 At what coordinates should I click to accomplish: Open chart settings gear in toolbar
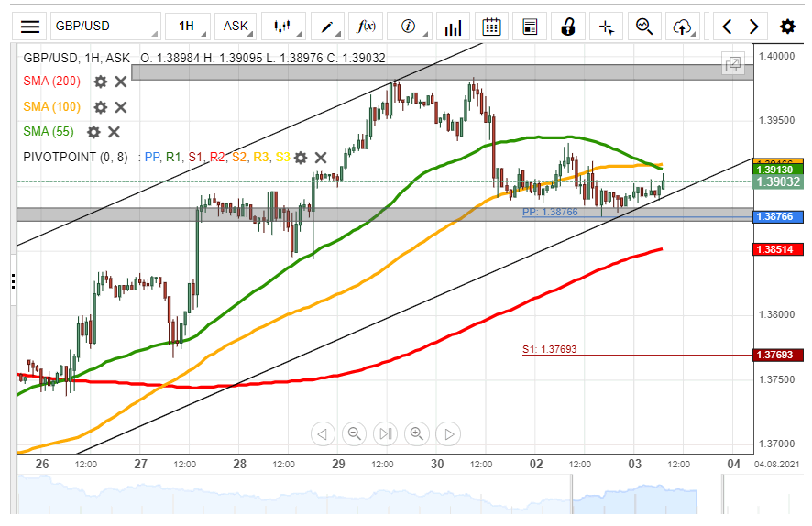(x=787, y=27)
